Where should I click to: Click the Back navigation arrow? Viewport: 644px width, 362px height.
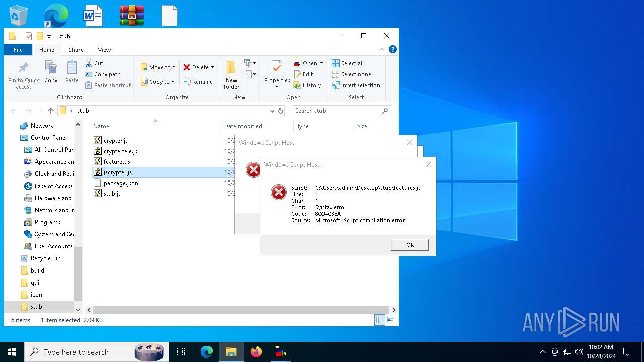14,111
